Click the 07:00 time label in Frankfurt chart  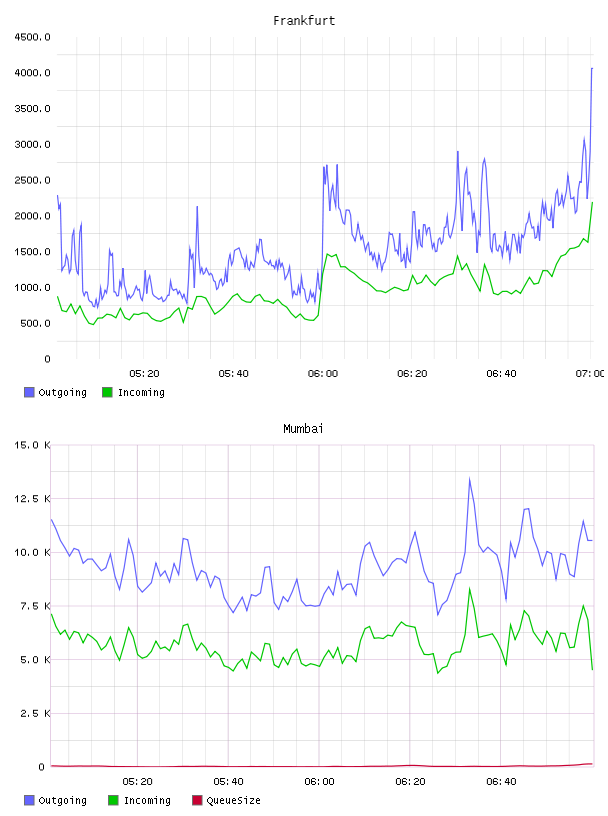tap(590, 374)
